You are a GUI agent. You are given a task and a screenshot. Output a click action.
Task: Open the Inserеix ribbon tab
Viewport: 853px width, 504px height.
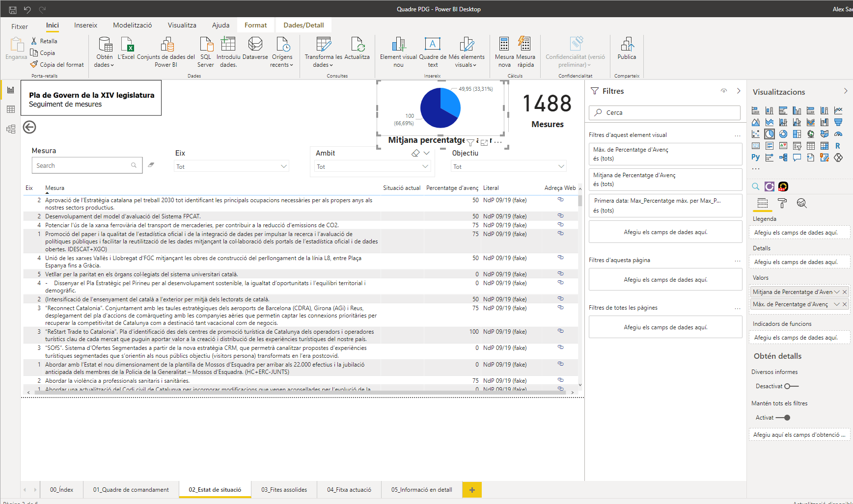pyautogui.click(x=85, y=25)
